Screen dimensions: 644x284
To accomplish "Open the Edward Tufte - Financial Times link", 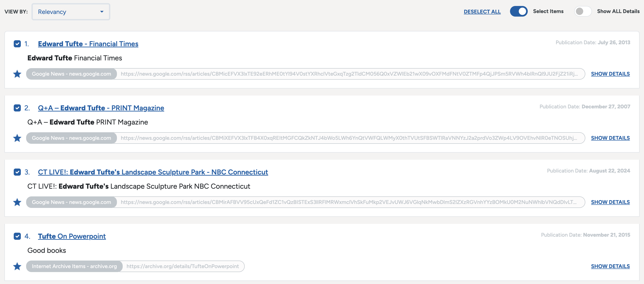I will coord(88,44).
